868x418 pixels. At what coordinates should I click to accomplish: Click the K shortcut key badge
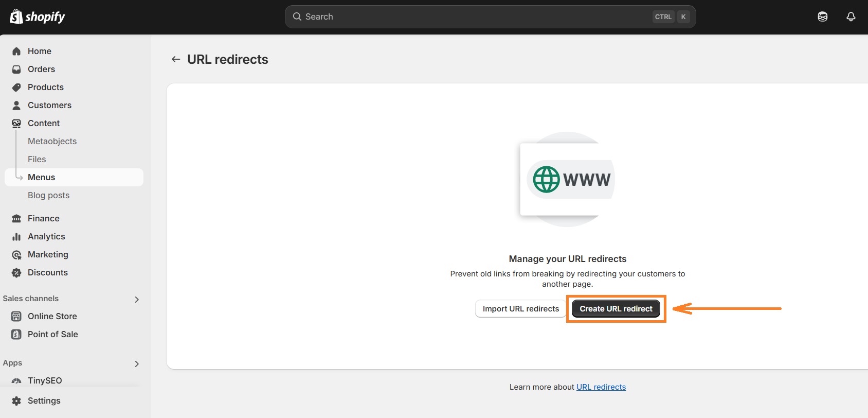683,16
